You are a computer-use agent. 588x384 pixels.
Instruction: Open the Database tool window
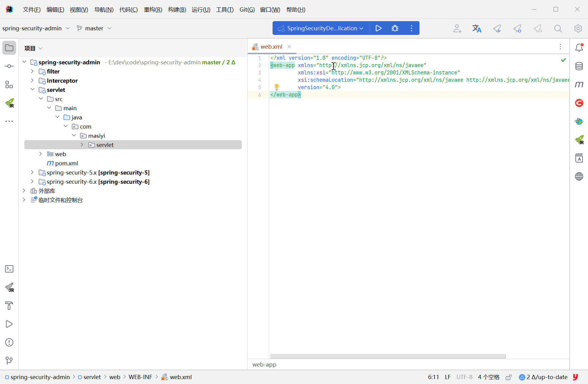(579, 66)
